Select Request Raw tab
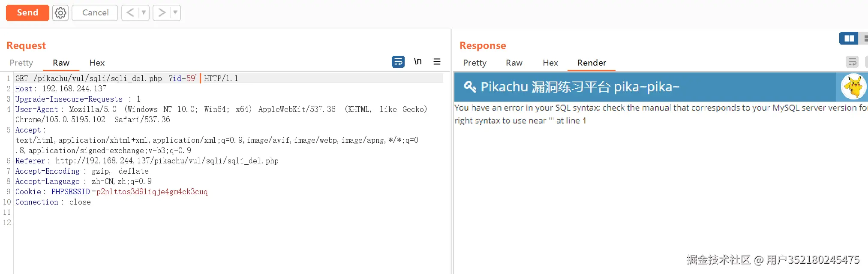Screen dimensions: 868x274 pos(61,63)
